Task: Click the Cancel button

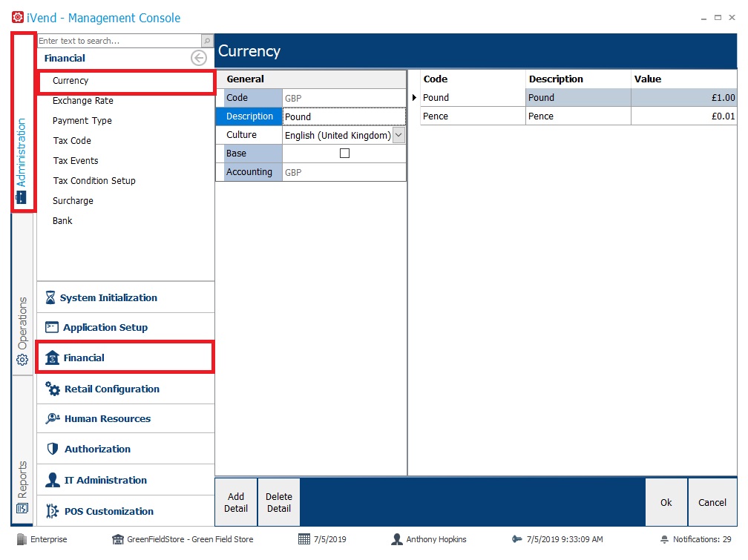Action: [712, 502]
